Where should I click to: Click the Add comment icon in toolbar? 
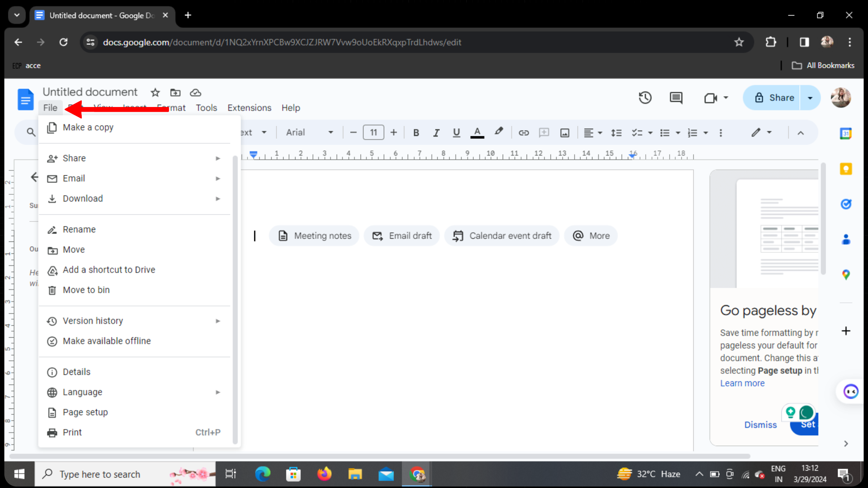pyautogui.click(x=544, y=133)
